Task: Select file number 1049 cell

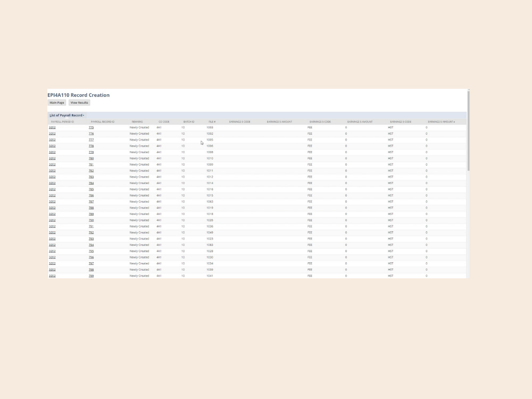Action: click(210, 232)
